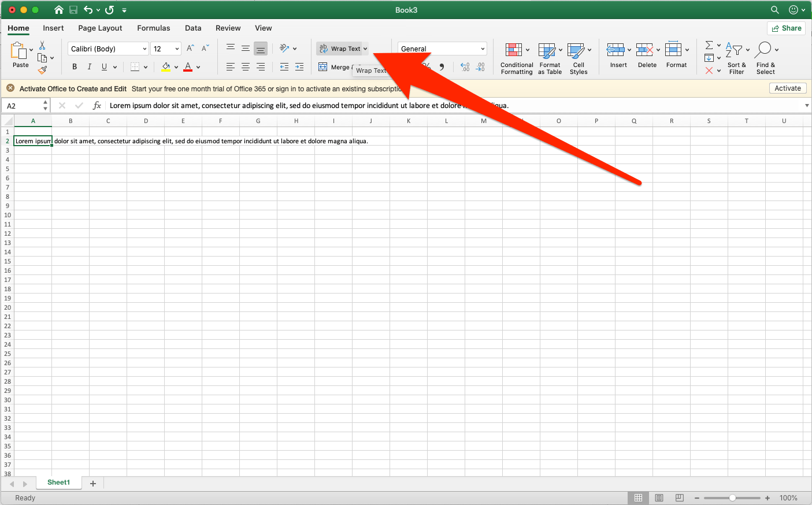Viewport: 812px width, 505px height.
Task: Open the Find & Select magnifier
Action: (x=763, y=50)
